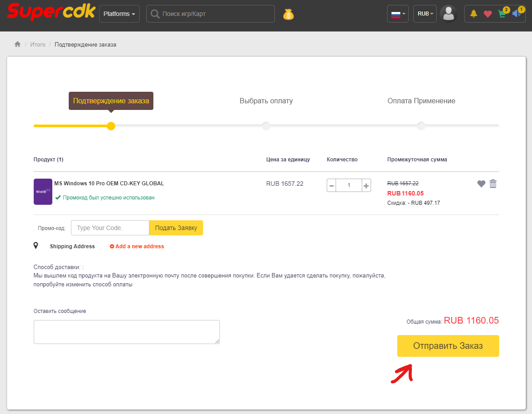Viewport: 532px width, 414px height.
Task: Open the Russian flag language selector
Action: (398, 14)
